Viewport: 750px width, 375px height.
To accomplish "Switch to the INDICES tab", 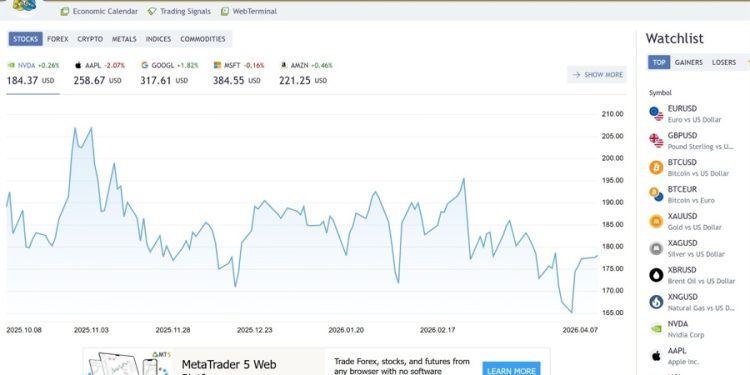I will pos(158,39).
